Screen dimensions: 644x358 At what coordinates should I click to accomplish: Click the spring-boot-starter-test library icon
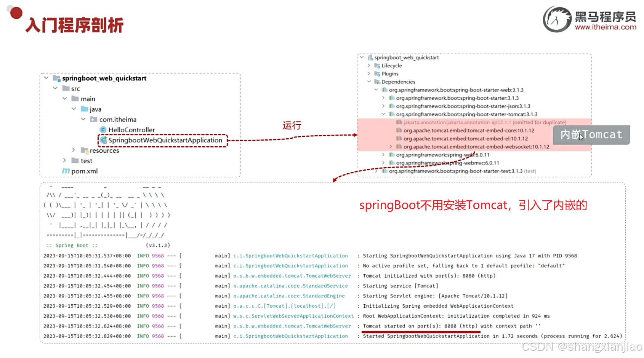point(384,171)
